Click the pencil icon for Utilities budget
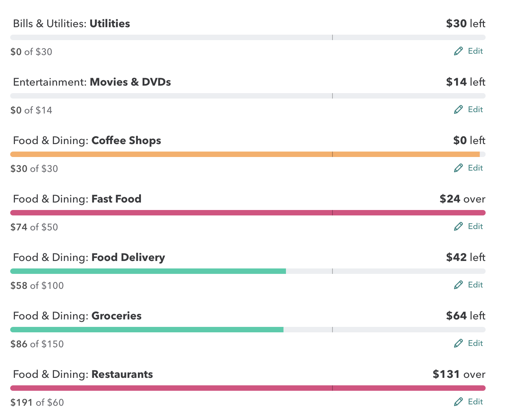The width and height of the screenshot is (506, 420). tap(458, 51)
